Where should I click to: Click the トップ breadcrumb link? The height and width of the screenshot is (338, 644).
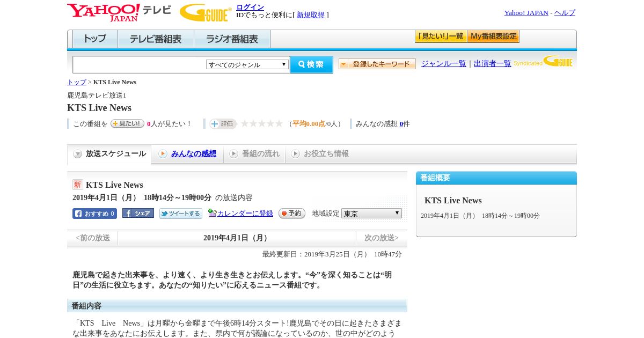(77, 82)
